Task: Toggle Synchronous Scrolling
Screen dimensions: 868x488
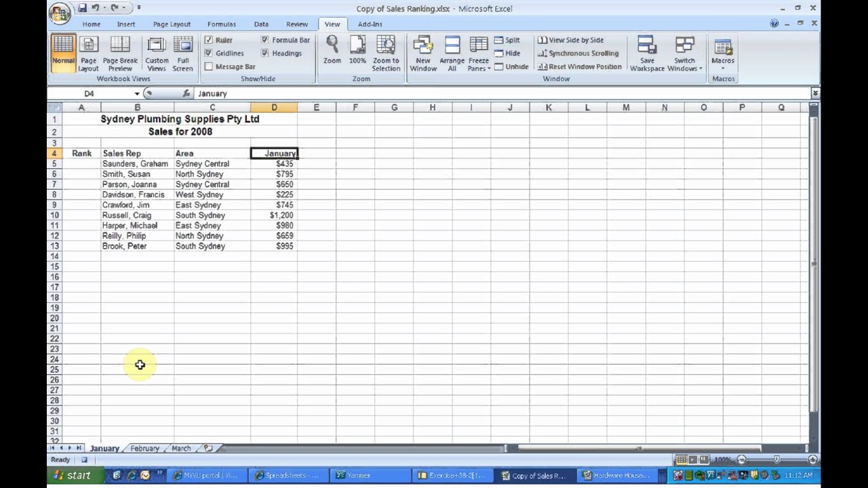Action: point(578,54)
